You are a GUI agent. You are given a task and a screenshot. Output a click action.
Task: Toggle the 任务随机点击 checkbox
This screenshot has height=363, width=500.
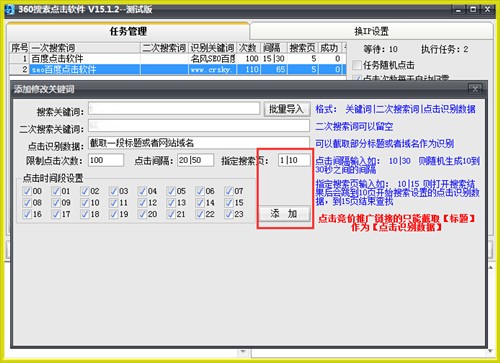(x=357, y=65)
